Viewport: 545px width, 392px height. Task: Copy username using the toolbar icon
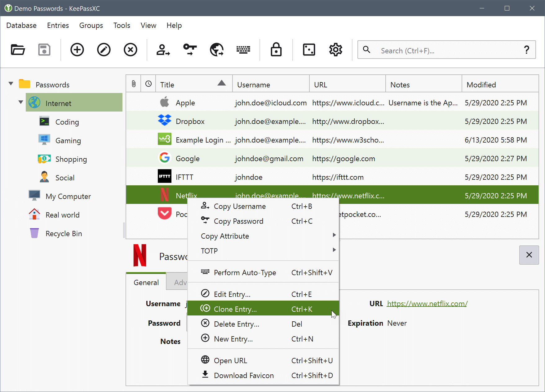[163, 50]
